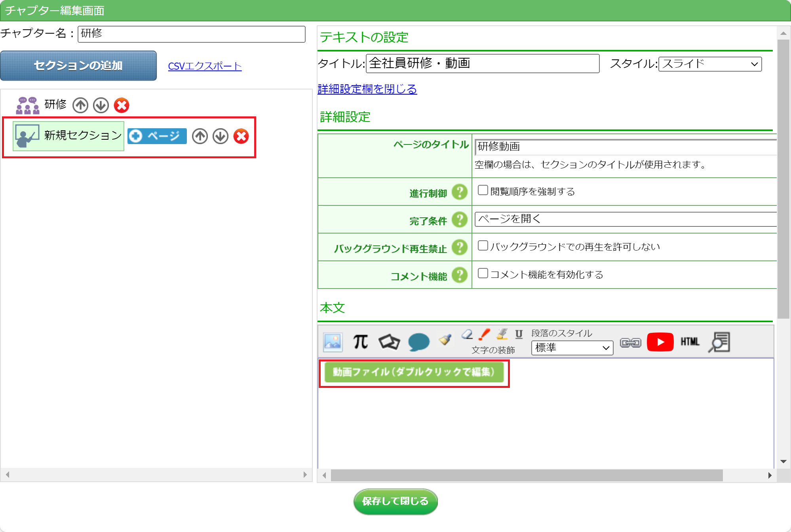Viewport: 791px width, 532px height.
Task: Open HTML source editing mode
Action: tap(690, 342)
